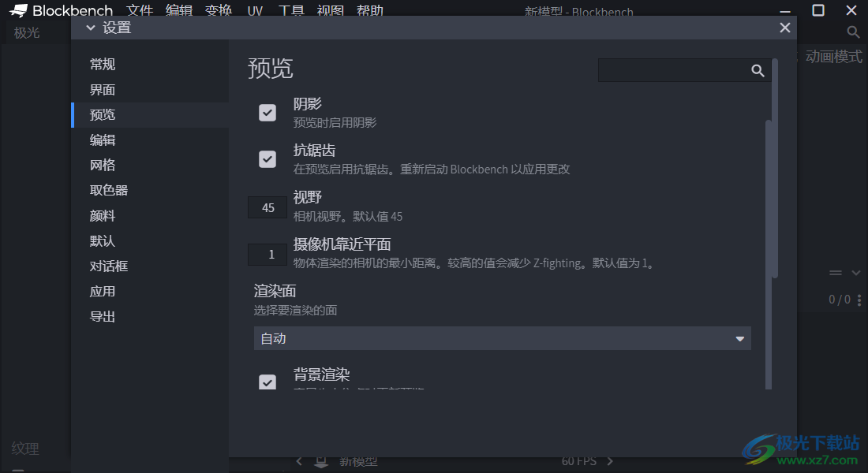Expand the panel chevron right of the = icon

point(856,273)
